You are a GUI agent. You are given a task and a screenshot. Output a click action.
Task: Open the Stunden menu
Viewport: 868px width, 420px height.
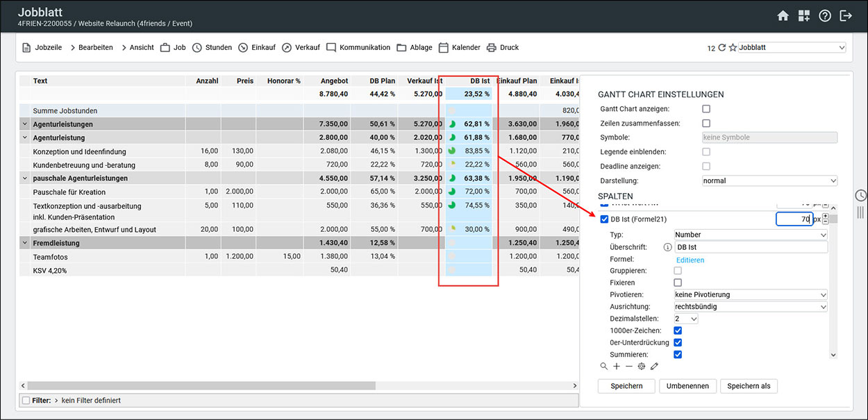219,48
